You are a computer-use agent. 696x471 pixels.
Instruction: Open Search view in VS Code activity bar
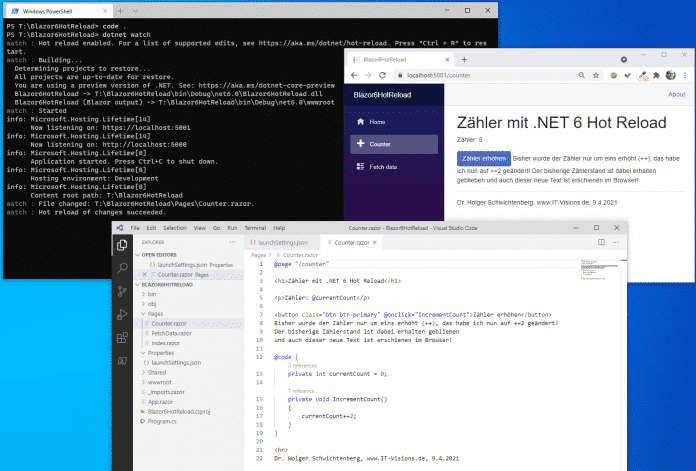point(122,268)
